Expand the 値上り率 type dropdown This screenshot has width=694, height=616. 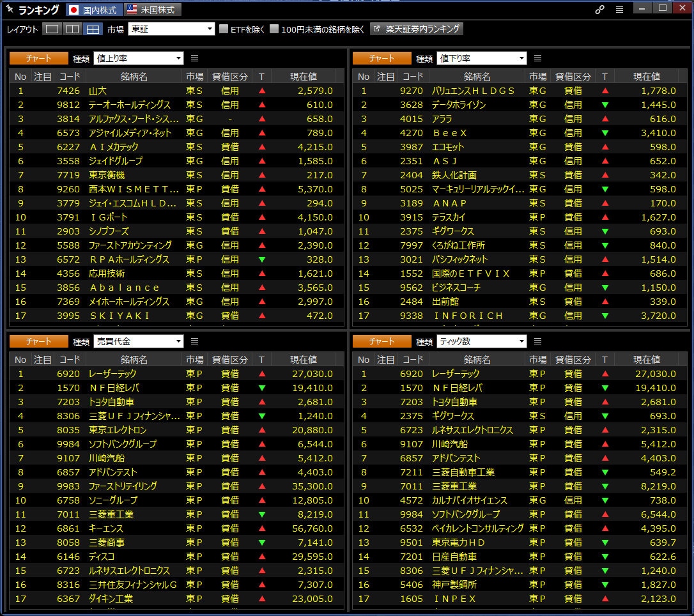pyautogui.click(x=139, y=58)
